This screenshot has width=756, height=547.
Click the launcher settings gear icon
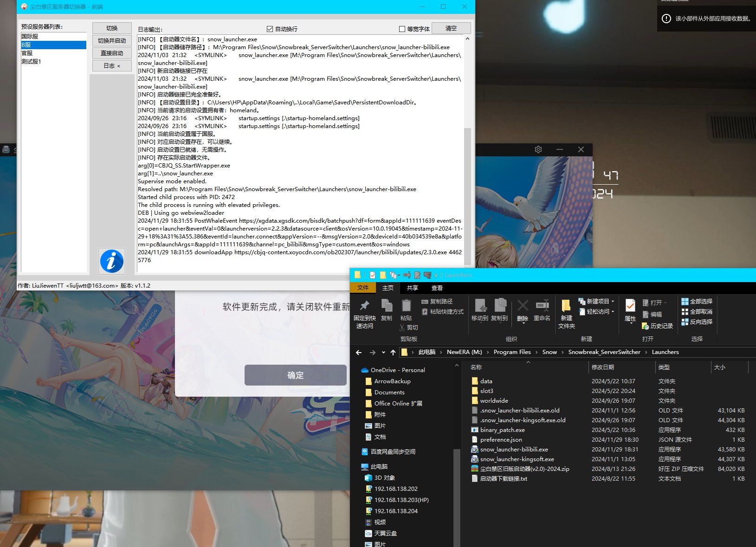(538, 149)
